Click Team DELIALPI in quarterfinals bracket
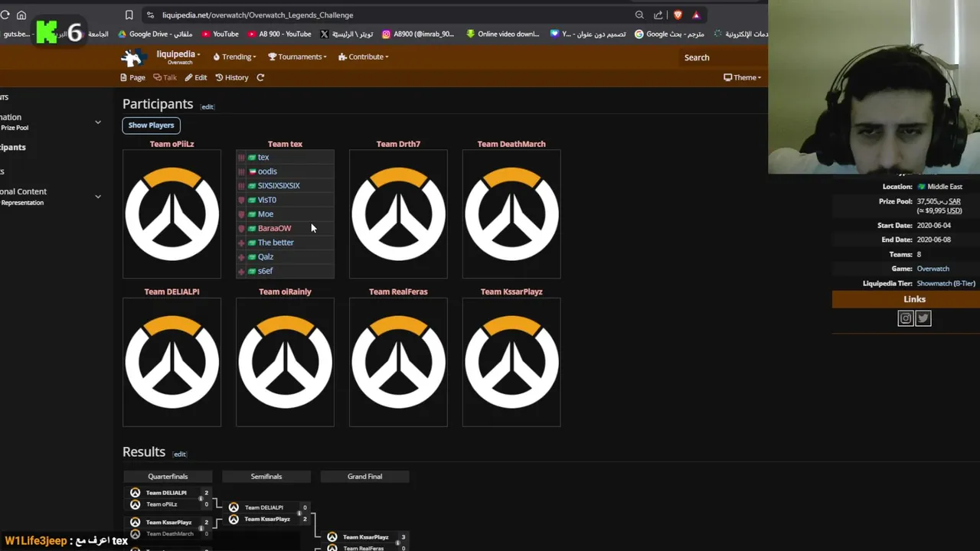Screen dimensions: 980x551 [x=166, y=493]
